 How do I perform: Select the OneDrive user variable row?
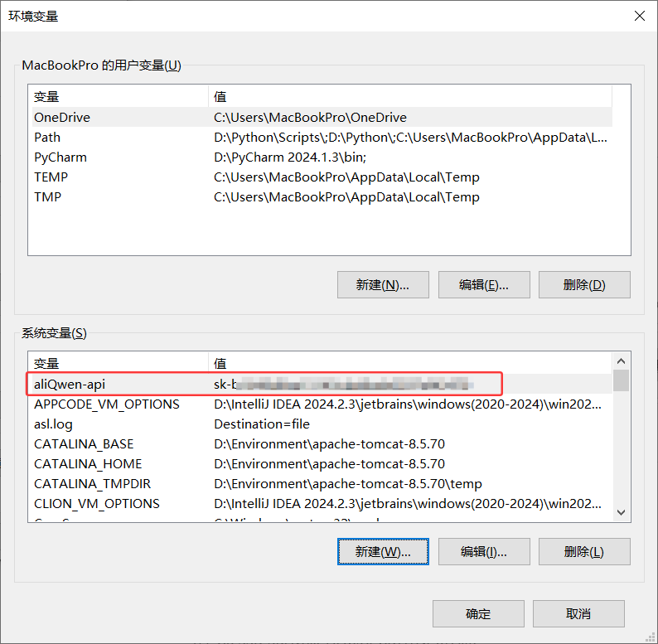pyautogui.click(x=62, y=118)
